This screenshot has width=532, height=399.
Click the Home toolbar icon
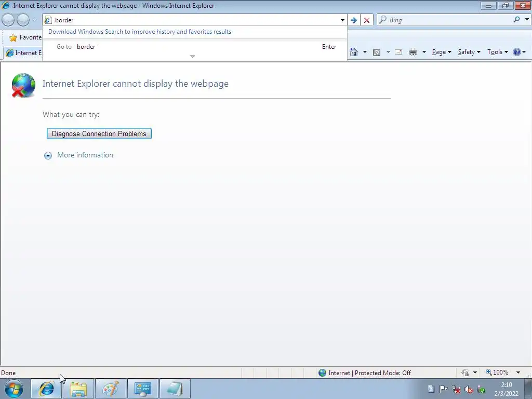(353, 52)
